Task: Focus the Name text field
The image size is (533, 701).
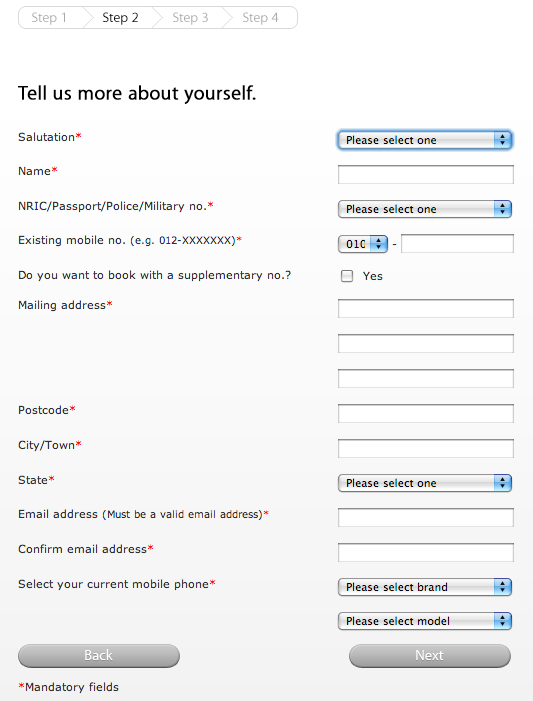Action: tap(426, 174)
